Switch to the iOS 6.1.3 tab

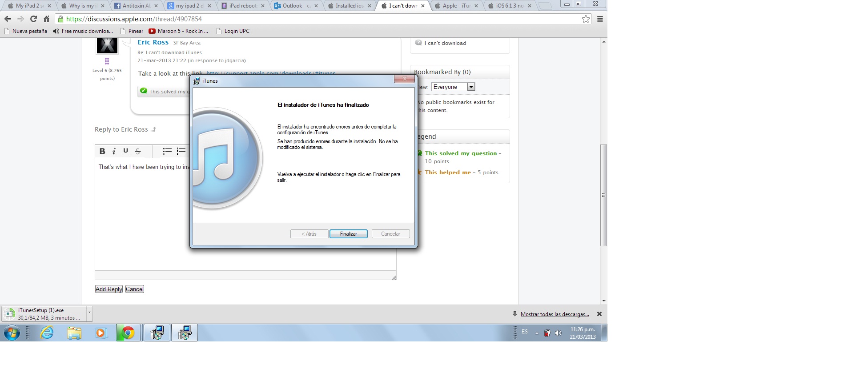coord(510,6)
